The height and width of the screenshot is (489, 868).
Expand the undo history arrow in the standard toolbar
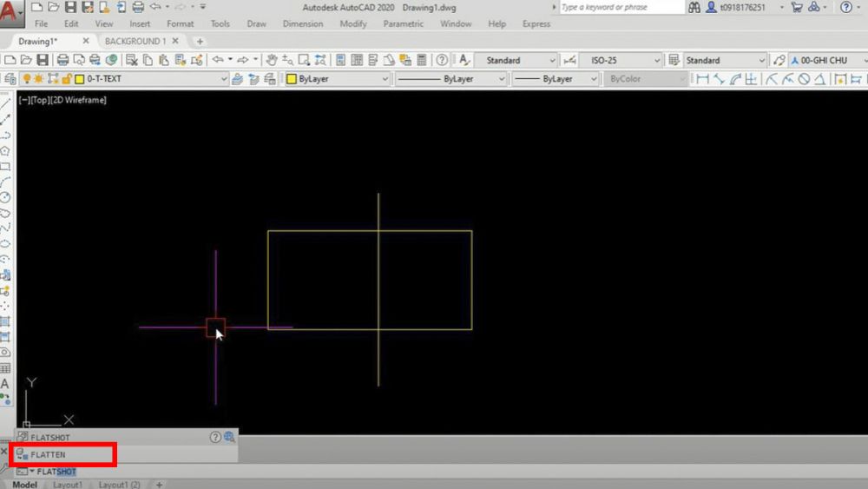230,59
